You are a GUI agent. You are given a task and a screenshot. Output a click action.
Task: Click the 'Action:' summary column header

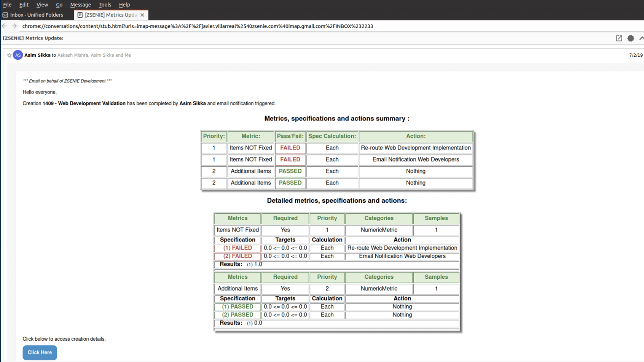416,136
